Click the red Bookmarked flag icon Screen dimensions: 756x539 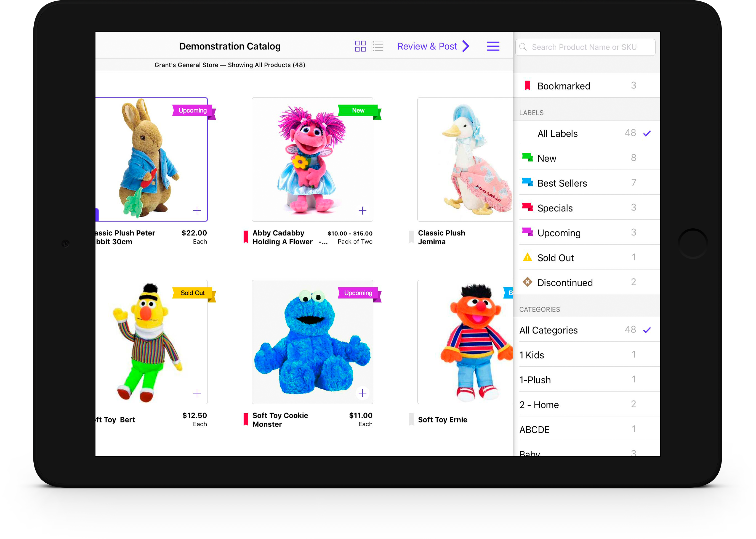coord(527,85)
